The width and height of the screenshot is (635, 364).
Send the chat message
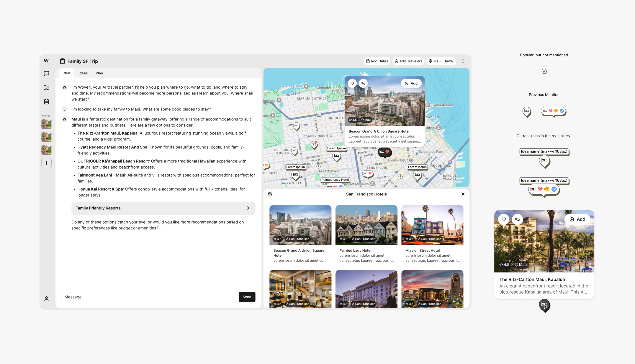(x=247, y=297)
